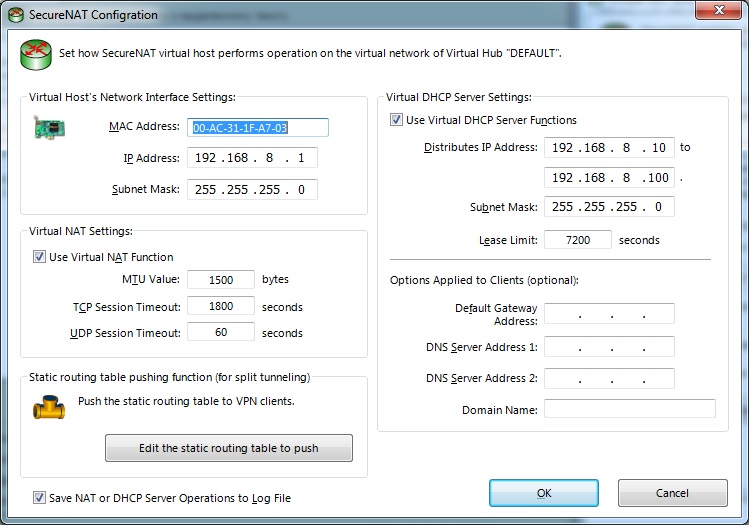
Task: Click the 'Domain Name:' label
Action: tap(500, 410)
